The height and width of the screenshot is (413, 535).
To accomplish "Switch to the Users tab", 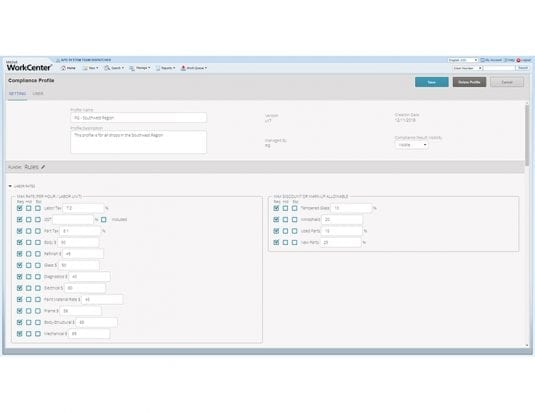I will 38,94.
